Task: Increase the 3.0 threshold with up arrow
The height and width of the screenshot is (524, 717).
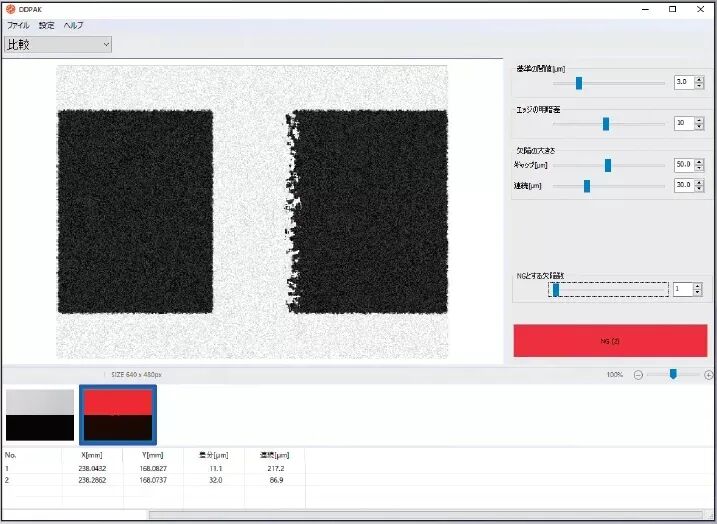Action: click(x=699, y=79)
